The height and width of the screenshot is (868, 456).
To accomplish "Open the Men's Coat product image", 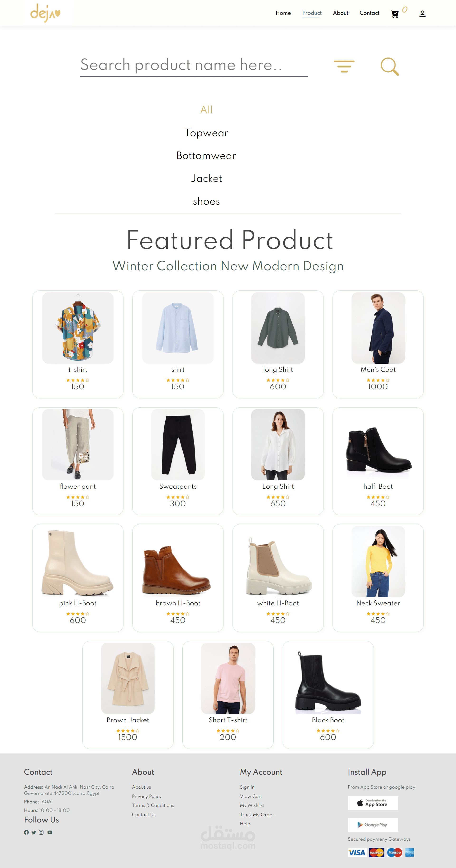I will 378,328.
